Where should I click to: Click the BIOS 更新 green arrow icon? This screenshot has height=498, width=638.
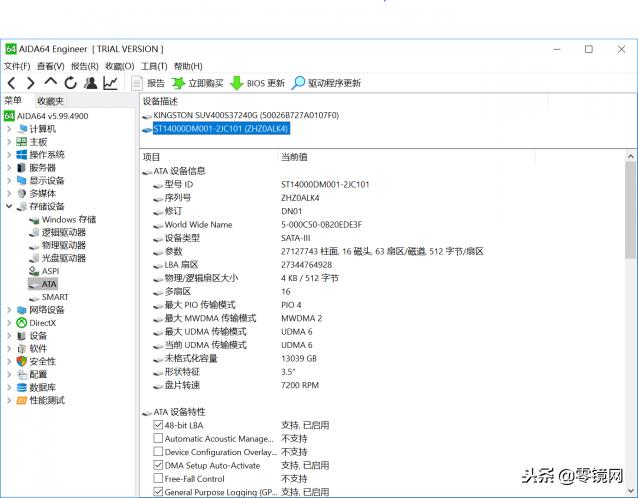click(x=236, y=83)
